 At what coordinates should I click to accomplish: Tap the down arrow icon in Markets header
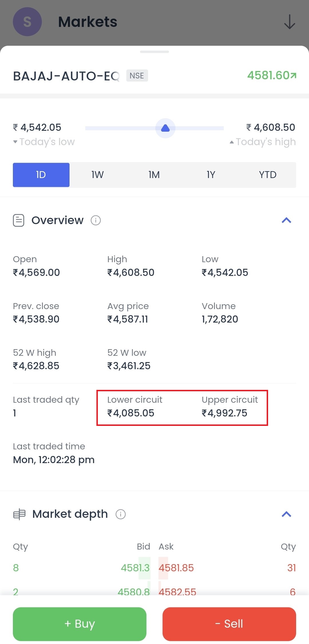tap(290, 22)
